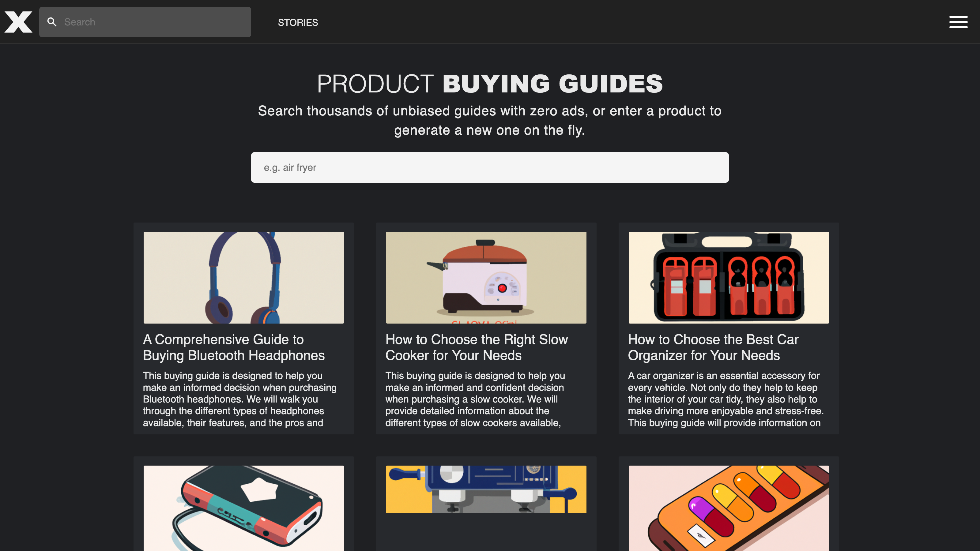
Task: Open the Slow Cooker guide thumbnail
Action: coord(485,277)
